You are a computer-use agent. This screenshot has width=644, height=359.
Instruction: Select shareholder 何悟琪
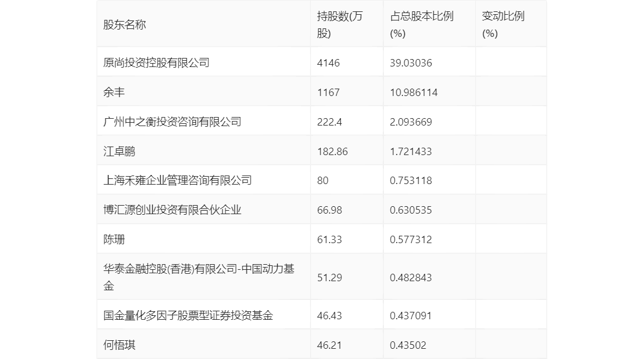coord(119,345)
